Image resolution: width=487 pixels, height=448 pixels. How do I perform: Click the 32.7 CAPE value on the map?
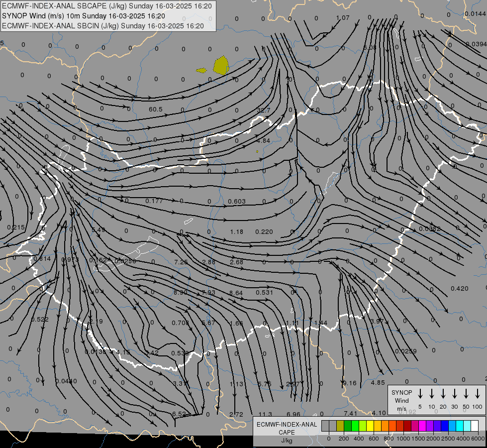click(x=264, y=111)
